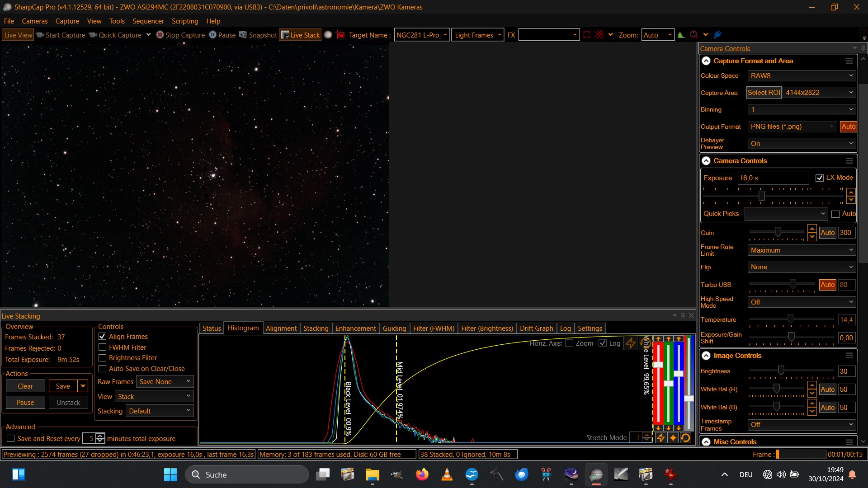This screenshot has height=488, width=868.
Task: Click the Select ROI button
Action: point(764,93)
